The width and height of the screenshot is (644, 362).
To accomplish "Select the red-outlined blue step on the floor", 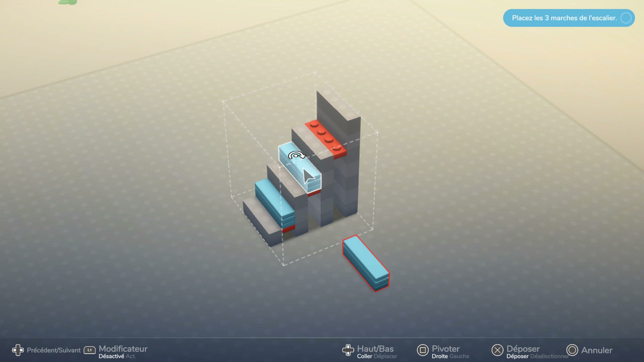I will 366,263.
